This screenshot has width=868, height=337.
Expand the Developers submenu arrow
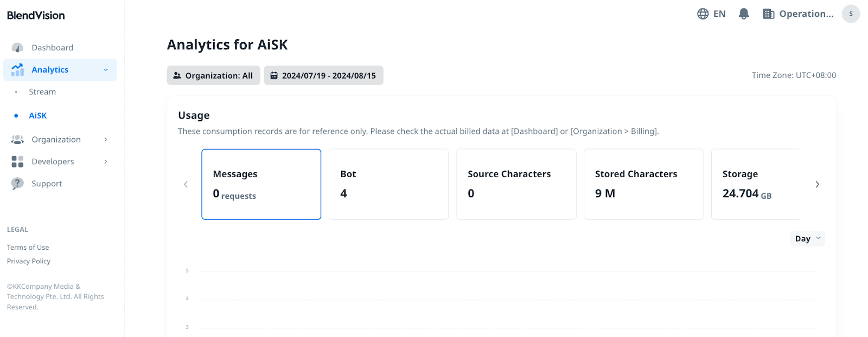tap(106, 161)
